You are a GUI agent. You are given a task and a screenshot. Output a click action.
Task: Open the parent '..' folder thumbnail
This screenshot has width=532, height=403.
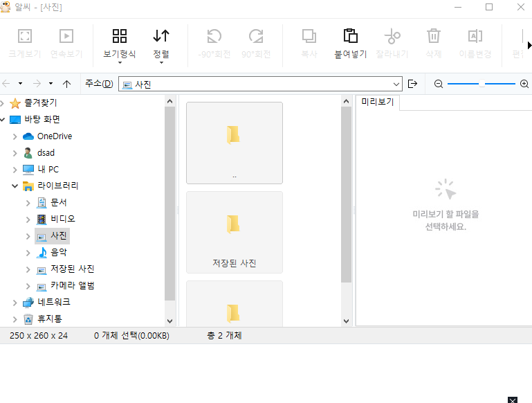click(235, 143)
